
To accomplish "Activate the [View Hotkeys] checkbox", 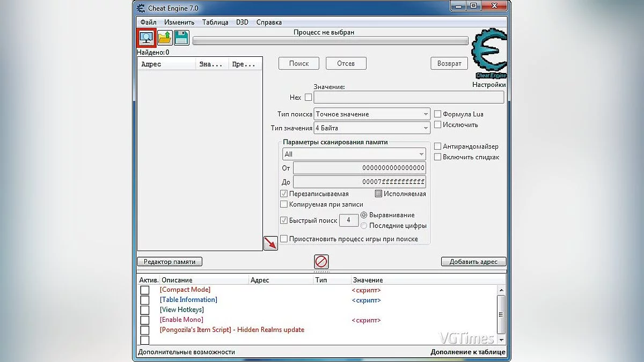I will pos(145,310).
